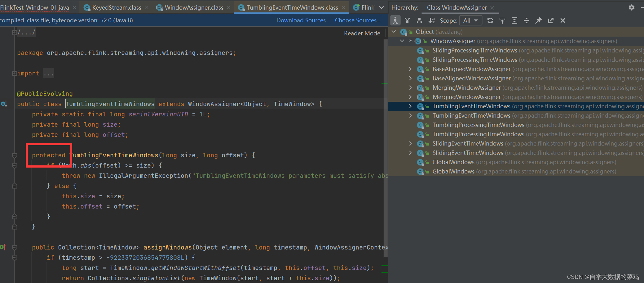Select WindowAssigner row in hierarchy
This screenshot has height=283, width=644.
(516, 41)
